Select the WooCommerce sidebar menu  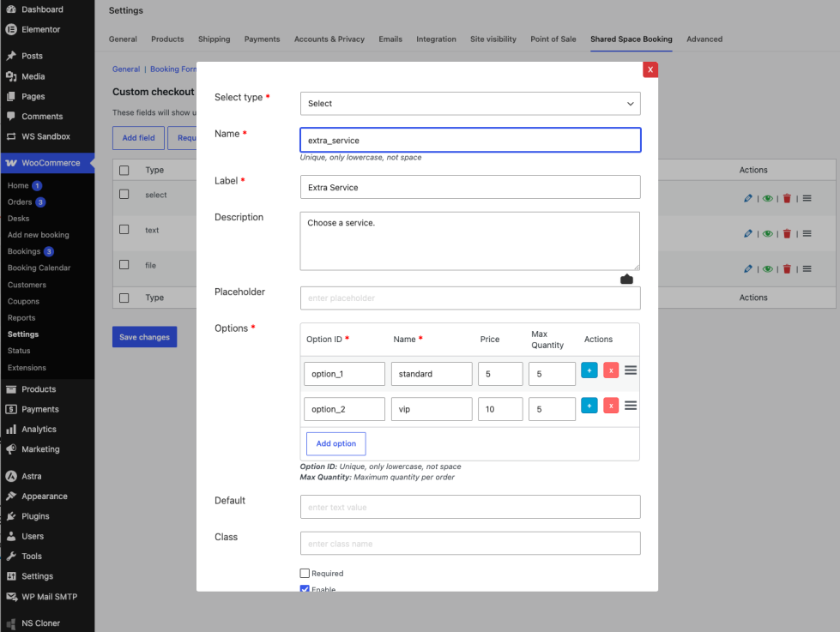47,163
